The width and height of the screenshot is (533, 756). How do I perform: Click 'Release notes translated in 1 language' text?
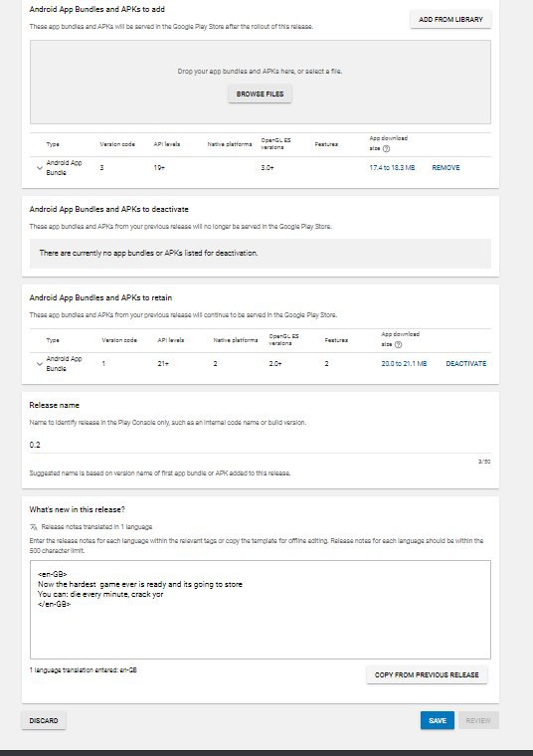coord(96,527)
